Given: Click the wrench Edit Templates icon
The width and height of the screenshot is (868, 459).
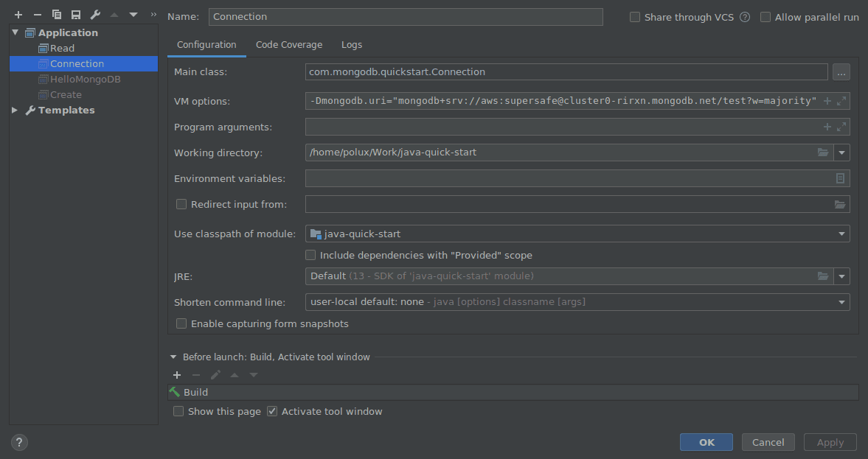Looking at the screenshot, I should 95,15.
